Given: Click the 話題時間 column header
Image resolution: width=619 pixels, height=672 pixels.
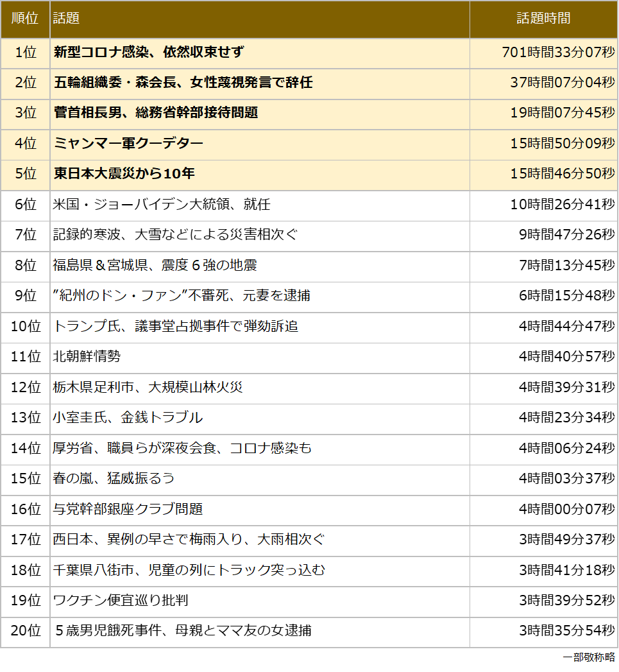Looking at the screenshot, I should click(x=543, y=19).
